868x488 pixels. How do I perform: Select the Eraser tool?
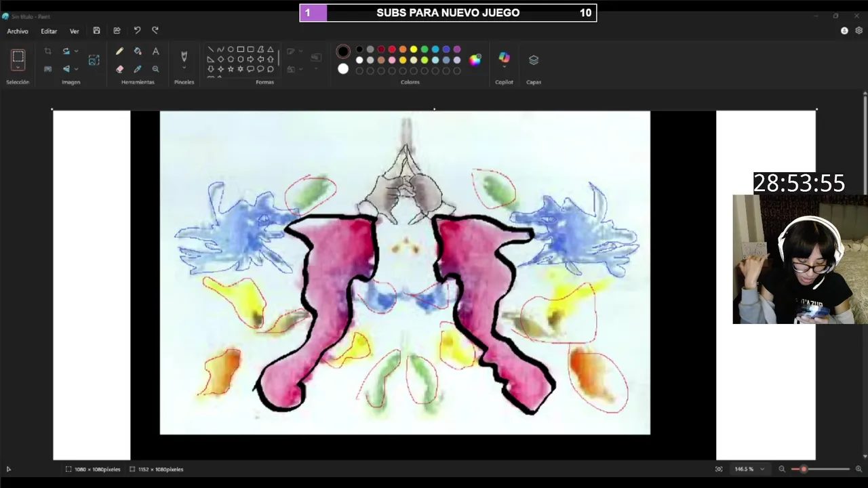119,69
